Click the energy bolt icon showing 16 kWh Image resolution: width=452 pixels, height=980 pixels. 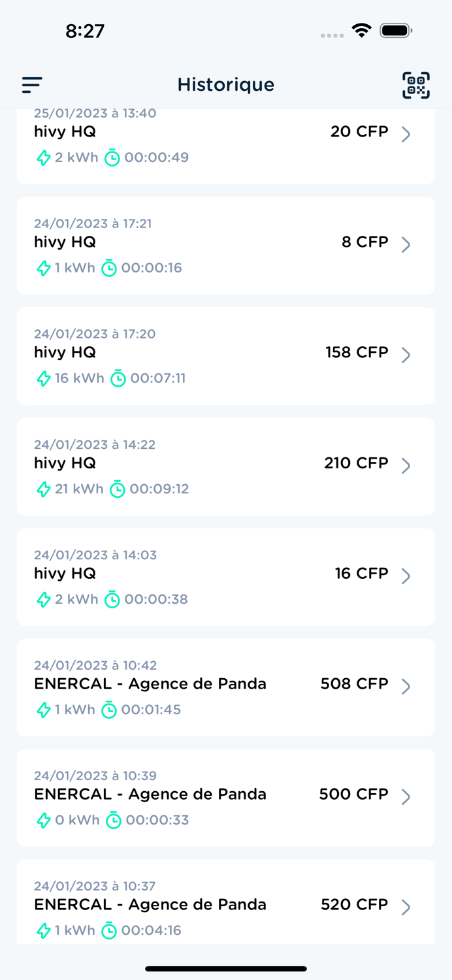pos(44,378)
